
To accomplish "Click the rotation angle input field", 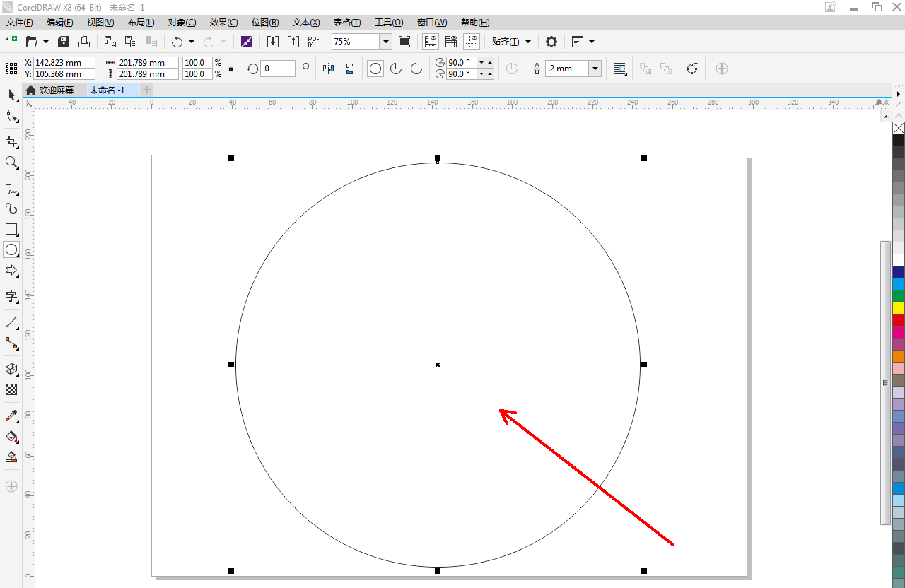I will click(277, 69).
